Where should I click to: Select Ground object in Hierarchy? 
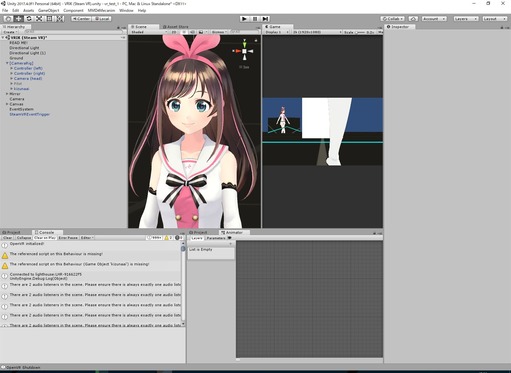pyautogui.click(x=16, y=58)
